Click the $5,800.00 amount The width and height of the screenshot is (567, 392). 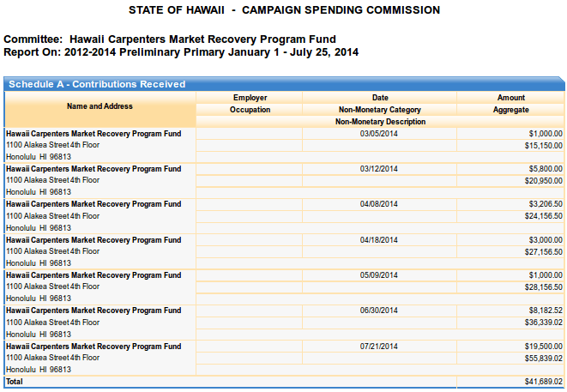(546, 169)
